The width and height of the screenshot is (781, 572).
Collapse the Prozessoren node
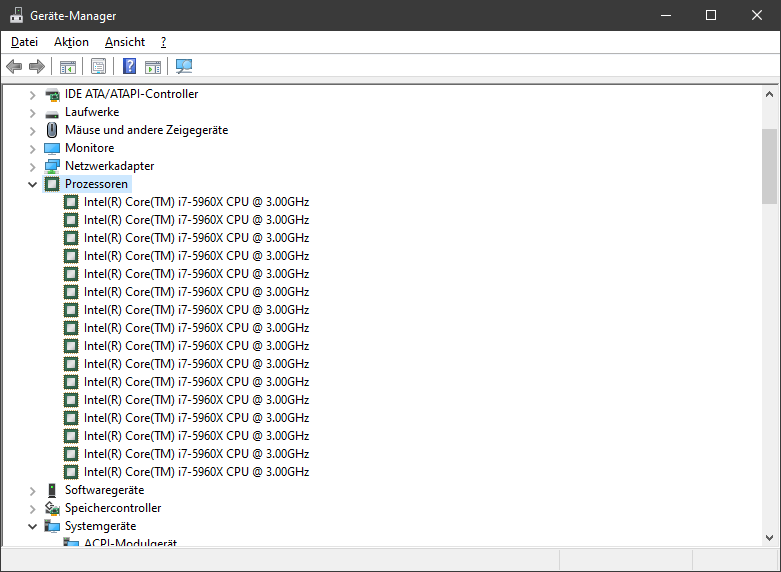coord(33,184)
